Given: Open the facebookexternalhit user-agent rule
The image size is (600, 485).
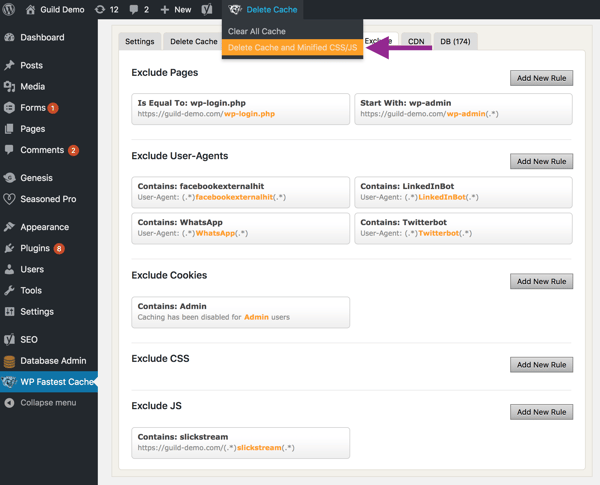Looking at the screenshot, I should (x=241, y=192).
